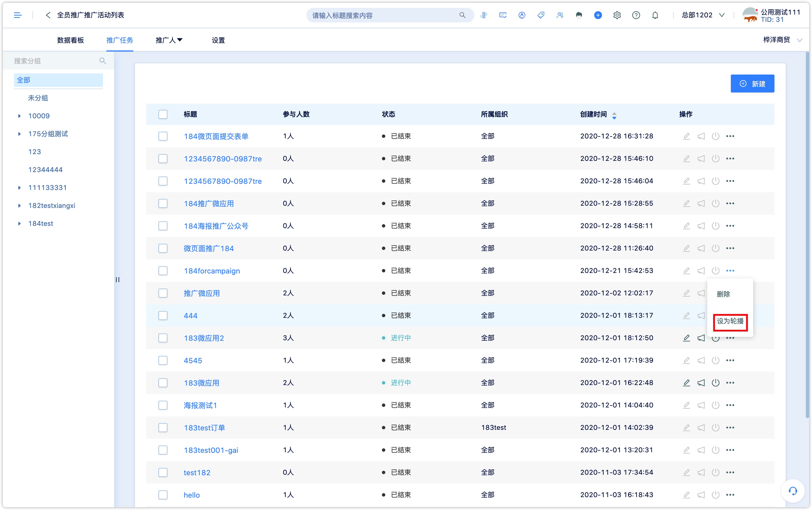
Task: Toggle the select-all header checkbox
Action: tap(163, 114)
